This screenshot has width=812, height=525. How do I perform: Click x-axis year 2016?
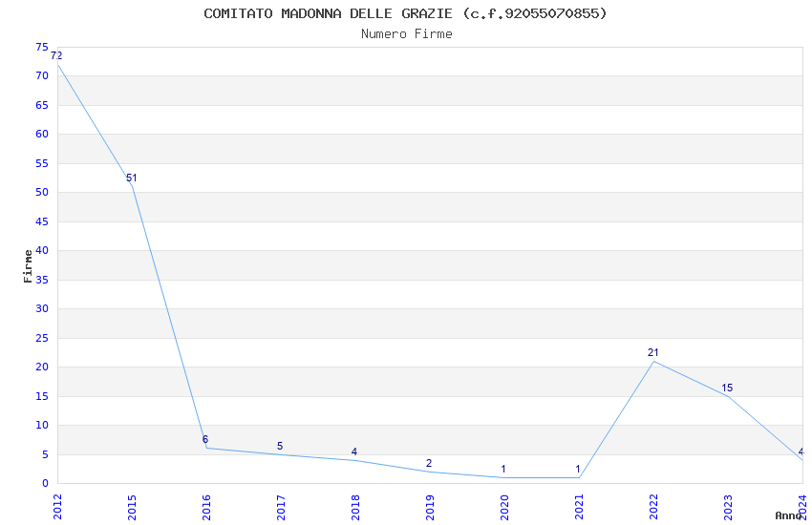click(x=206, y=507)
